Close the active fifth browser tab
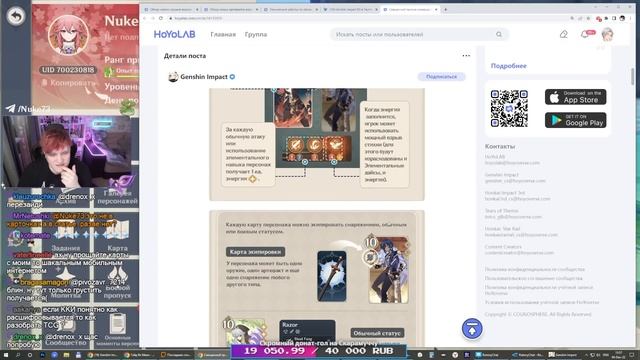The width and height of the screenshot is (640, 360). click(436, 9)
